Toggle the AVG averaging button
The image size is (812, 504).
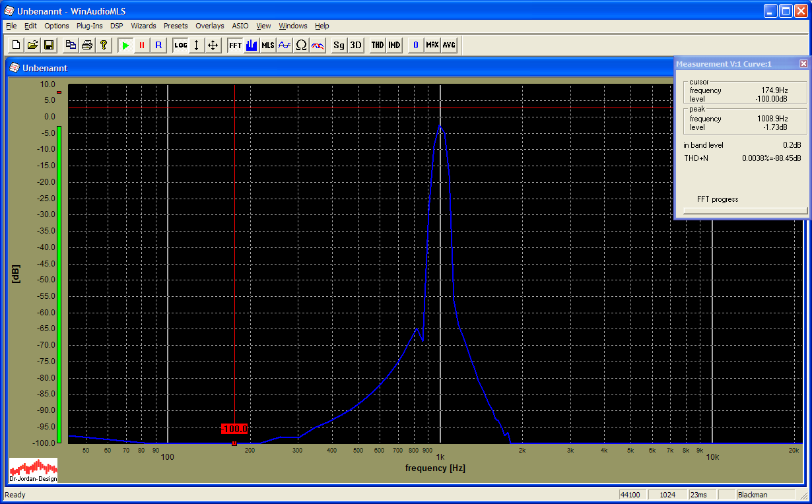click(449, 46)
